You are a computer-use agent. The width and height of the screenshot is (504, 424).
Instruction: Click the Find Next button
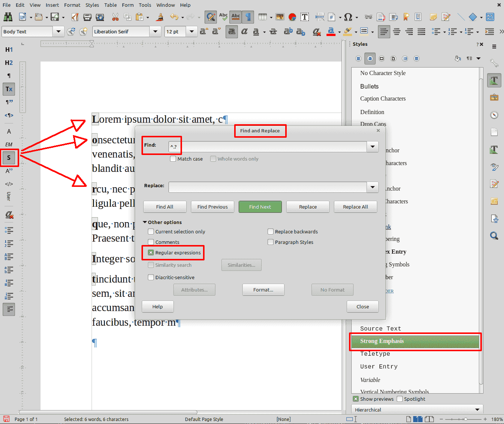coord(260,207)
